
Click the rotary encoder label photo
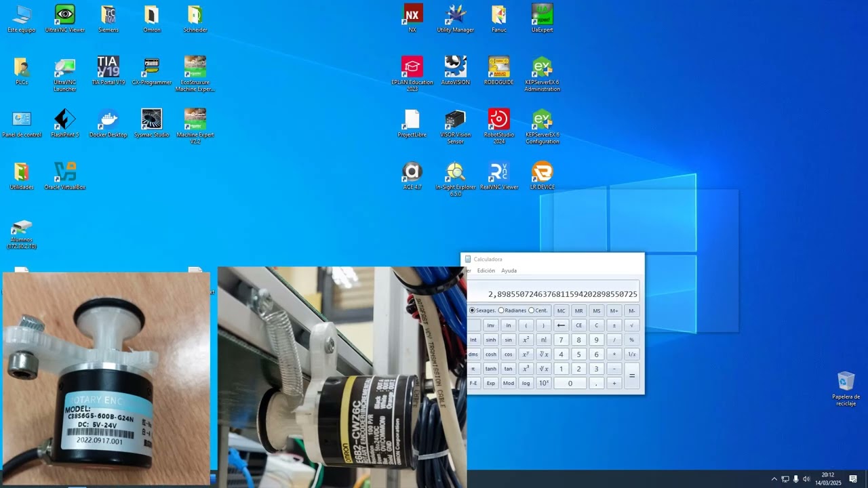pyautogui.click(x=106, y=378)
